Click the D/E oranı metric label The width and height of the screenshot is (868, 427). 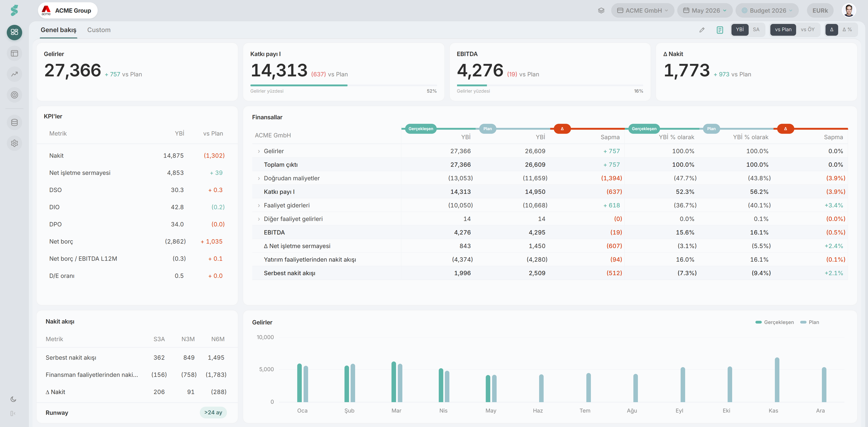(x=62, y=276)
